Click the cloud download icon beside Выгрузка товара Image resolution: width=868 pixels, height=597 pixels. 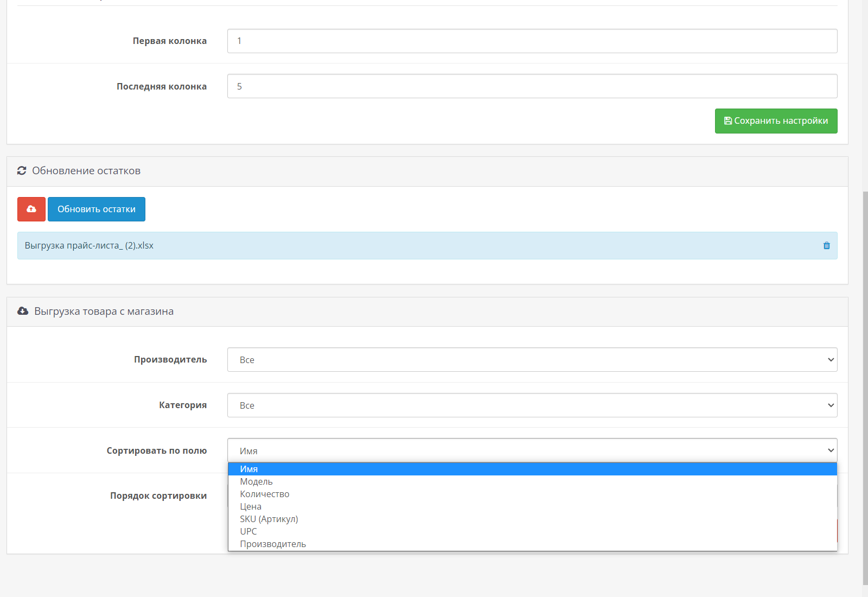pos(23,311)
